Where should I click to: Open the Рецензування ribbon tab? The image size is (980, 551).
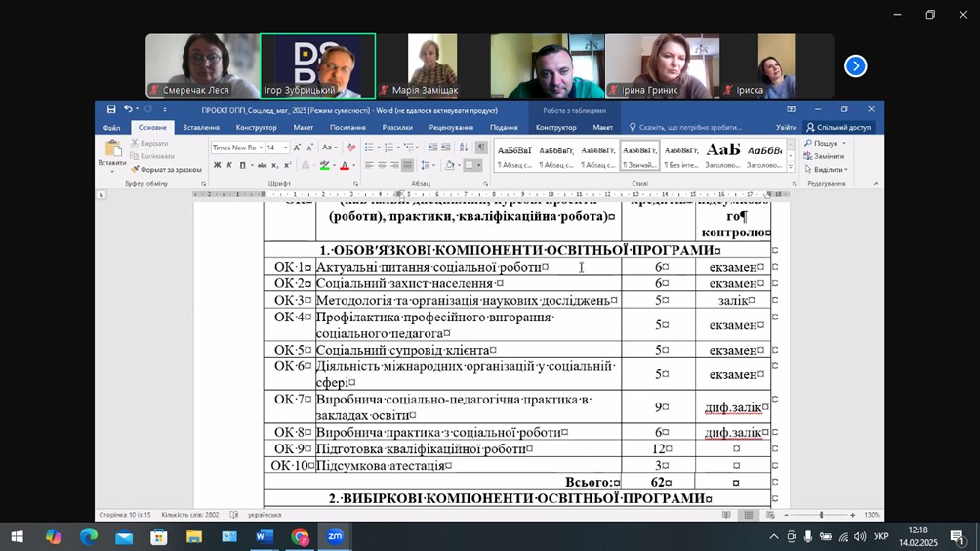(450, 127)
